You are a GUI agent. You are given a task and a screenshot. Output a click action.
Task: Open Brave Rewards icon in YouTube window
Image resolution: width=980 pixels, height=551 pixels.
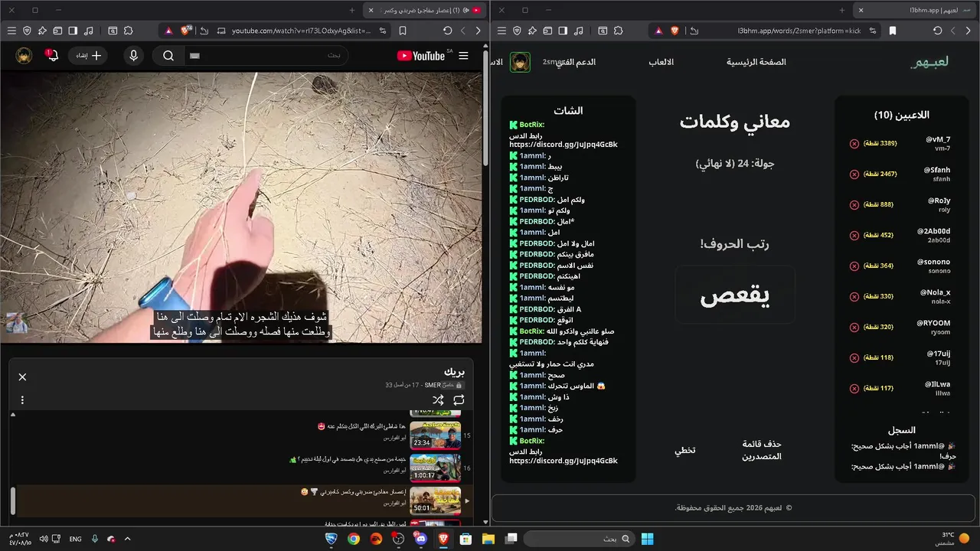(x=168, y=31)
